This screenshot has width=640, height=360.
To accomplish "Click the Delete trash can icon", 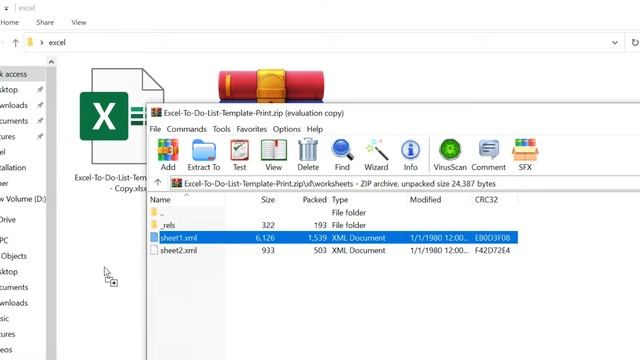I will pos(308,155).
